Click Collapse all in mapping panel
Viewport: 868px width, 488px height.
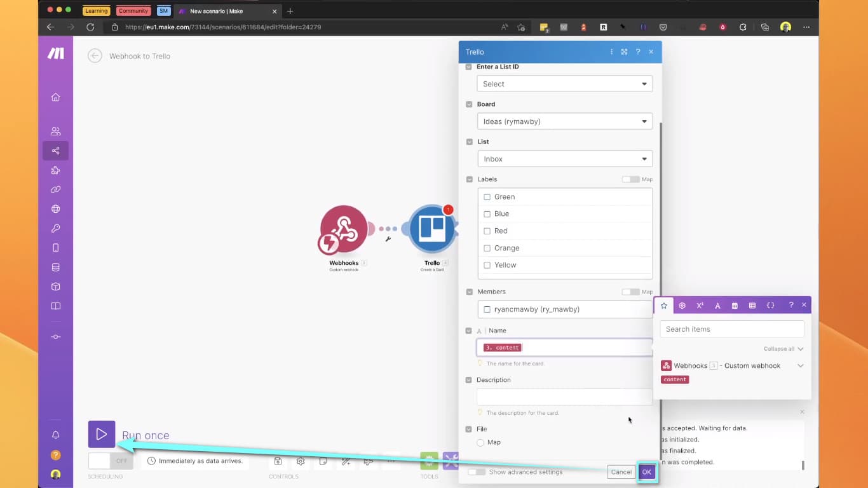[x=783, y=349]
